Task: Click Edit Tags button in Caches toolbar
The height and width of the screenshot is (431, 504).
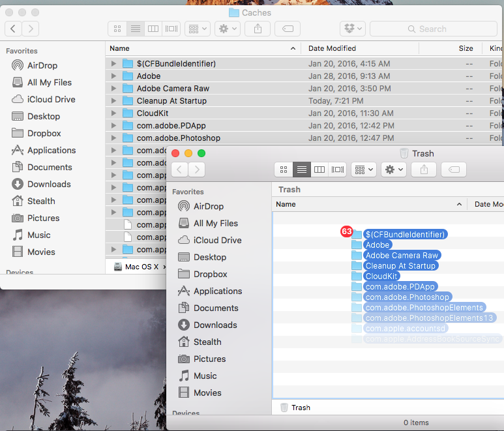Action: [x=288, y=29]
